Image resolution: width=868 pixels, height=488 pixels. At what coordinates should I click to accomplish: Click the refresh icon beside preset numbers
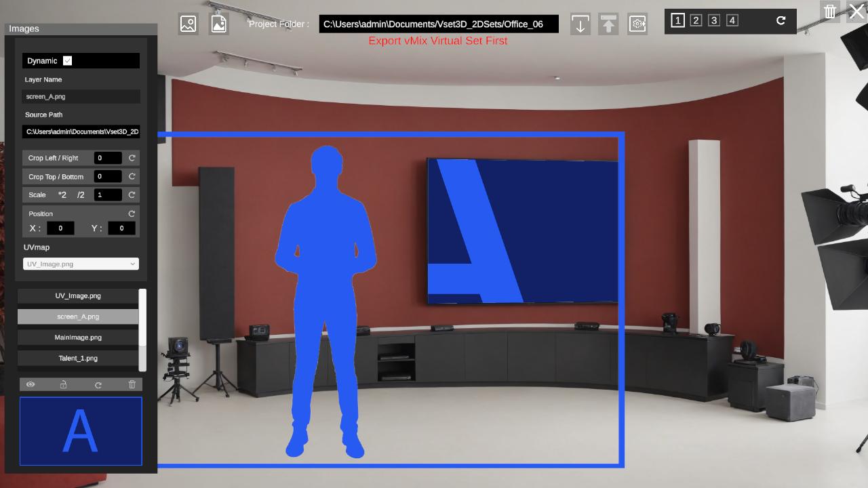coord(781,20)
